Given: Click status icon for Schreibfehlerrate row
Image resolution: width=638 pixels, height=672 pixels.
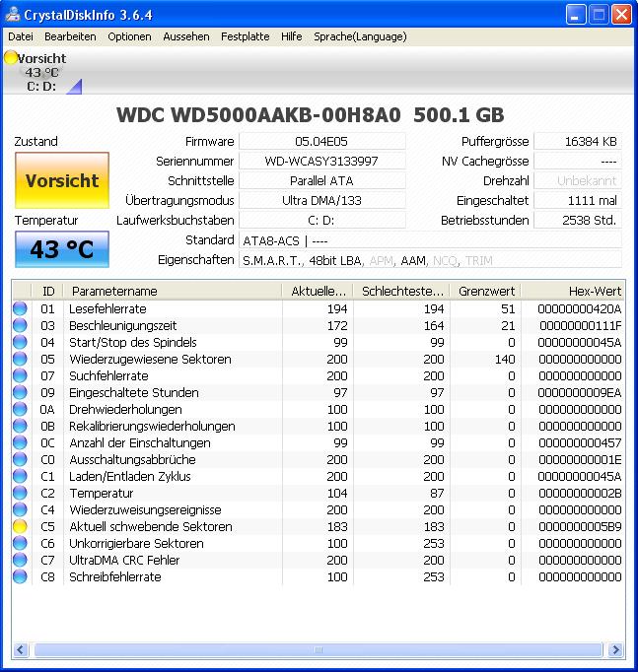Looking at the screenshot, I should (x=20, y=576).
